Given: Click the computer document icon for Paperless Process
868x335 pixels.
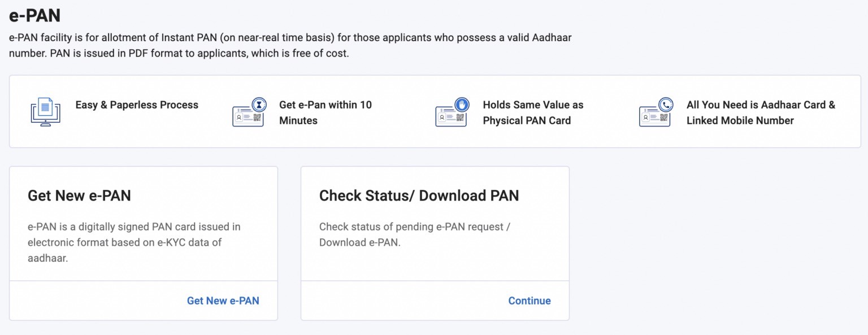Looking at the screenshot, I should 45,111.
